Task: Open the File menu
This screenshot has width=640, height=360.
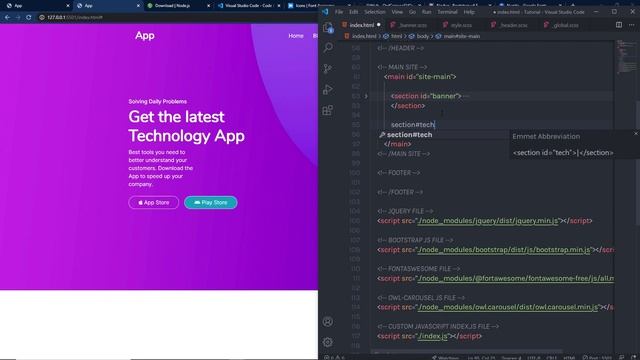Action: pos(339,12)
